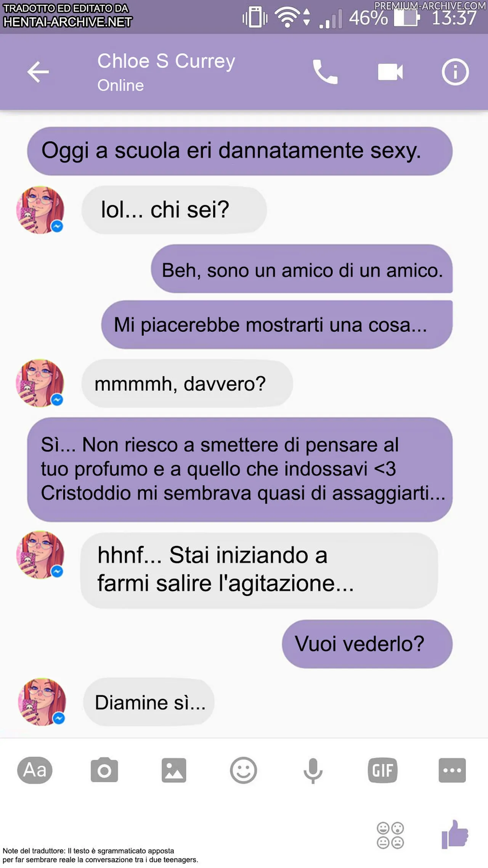Start a video call with the camcorder icon
Viewport: 488px width, 868px height.
[390, 72]
